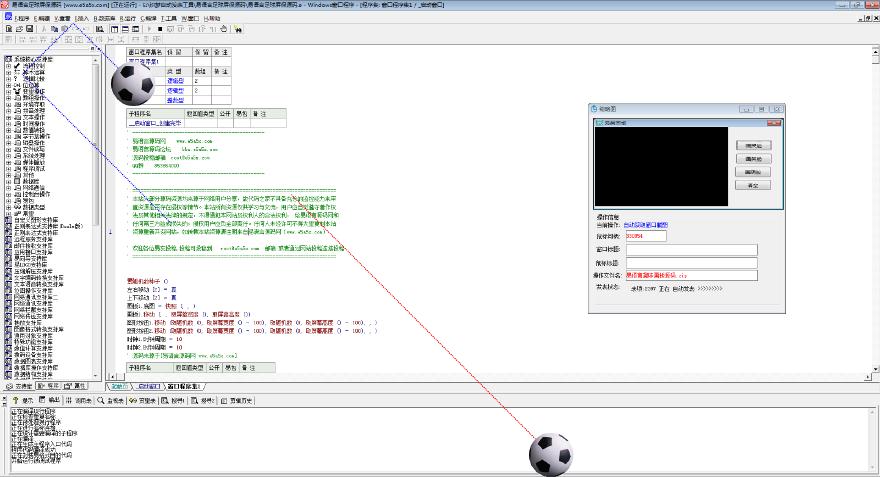
Task: Click the binoculars icon at the toolbar end
Action: pos(238,29)
